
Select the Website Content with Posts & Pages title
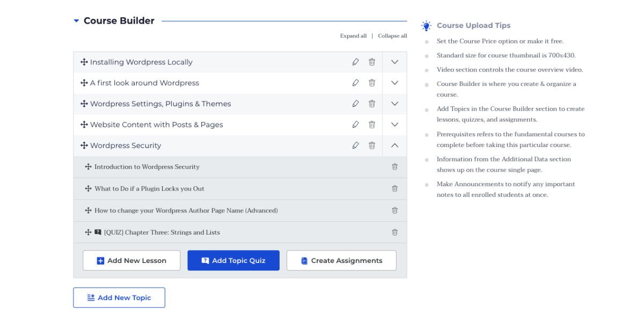tap(156, 125)
